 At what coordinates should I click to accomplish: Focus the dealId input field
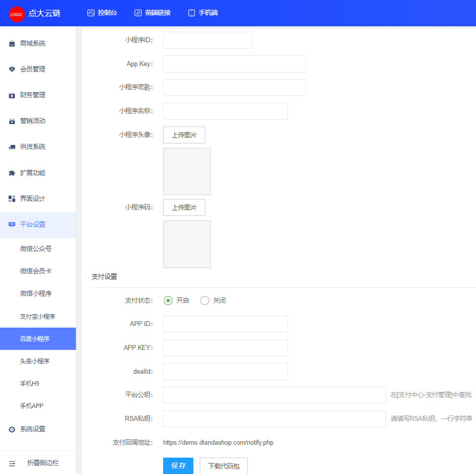[226, 372]
